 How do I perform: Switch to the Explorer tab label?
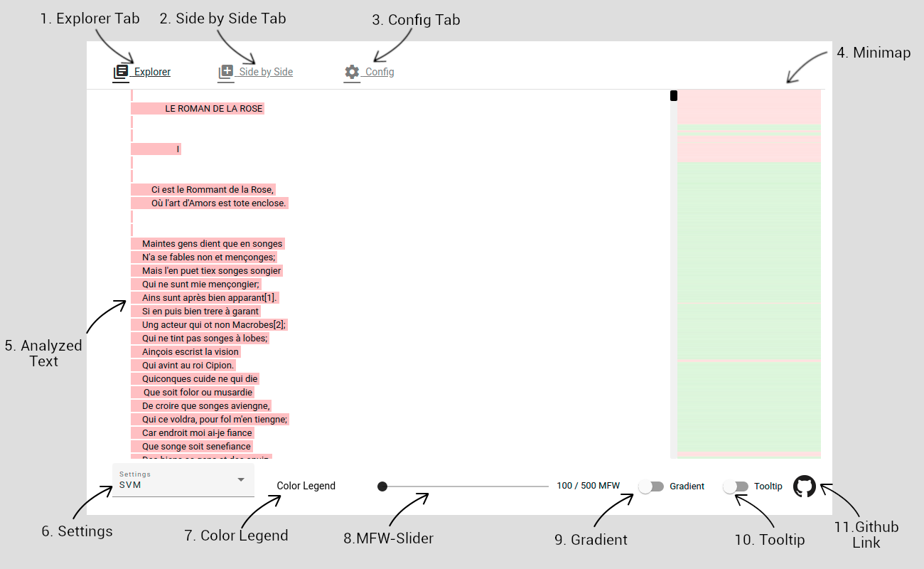pyautogui.click(x=153, y=72)
